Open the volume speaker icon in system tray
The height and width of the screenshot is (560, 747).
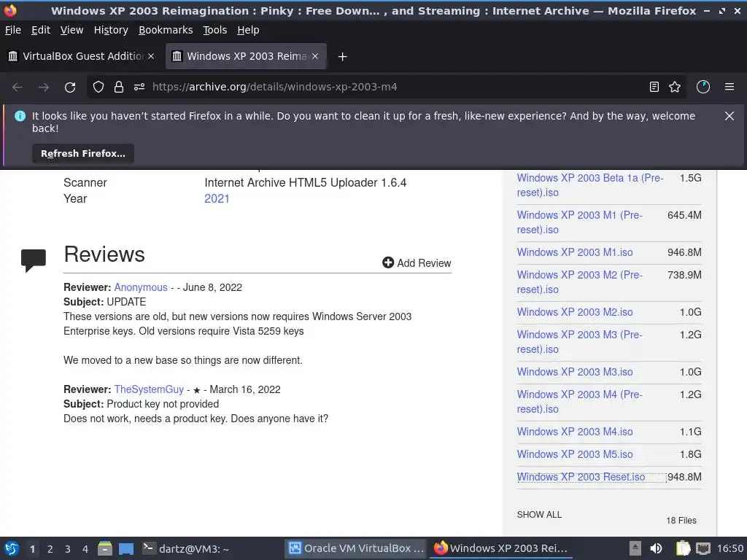pos(656,548)
